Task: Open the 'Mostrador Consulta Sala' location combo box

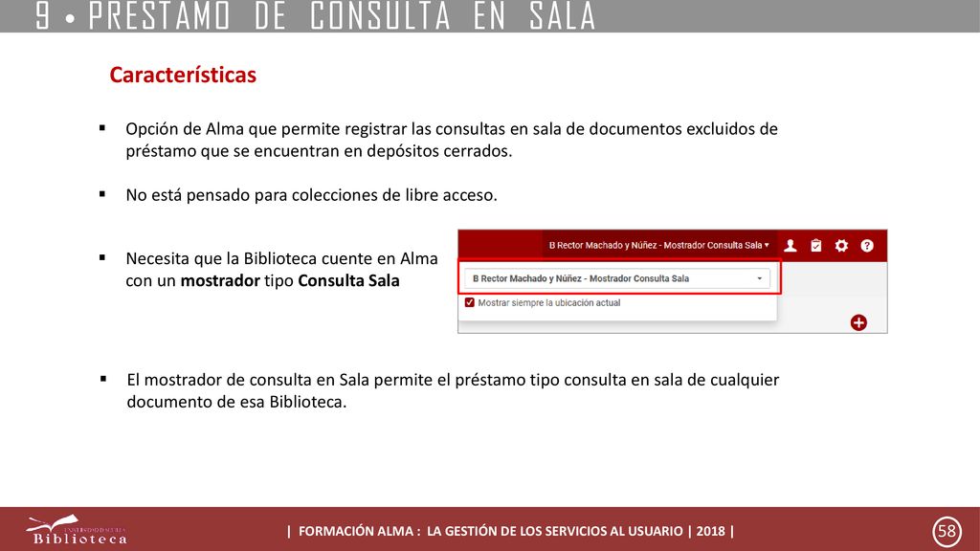Action: click(617, 278)
